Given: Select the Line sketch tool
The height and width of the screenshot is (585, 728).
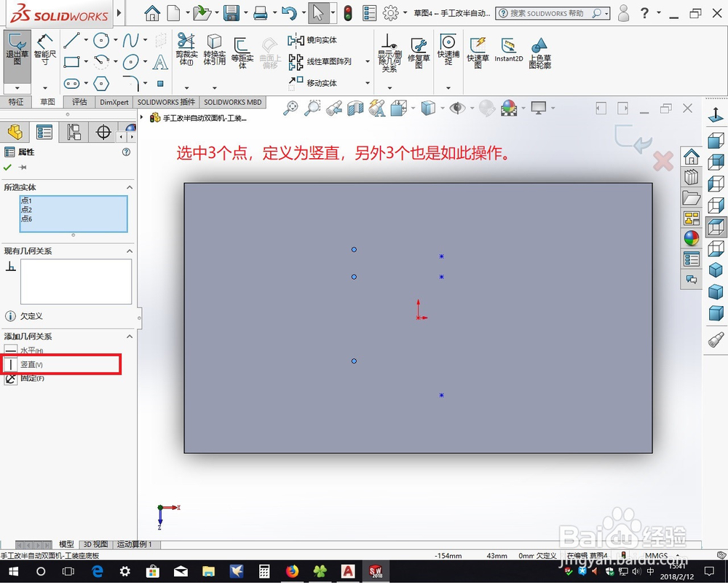Looking at the screenshot, I should click(71, 40).
